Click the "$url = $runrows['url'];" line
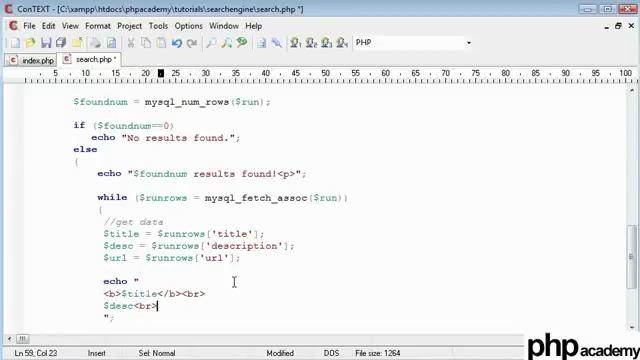The height and width of the screenshot is (360, 640). pos(172,258)
